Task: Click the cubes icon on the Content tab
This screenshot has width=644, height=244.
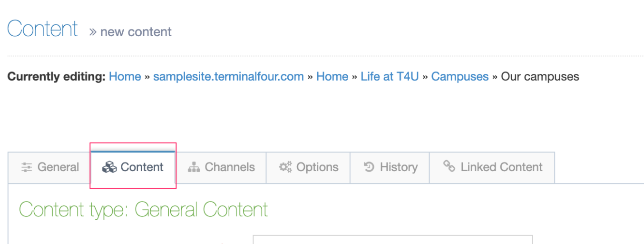Action: coord(109,167)
